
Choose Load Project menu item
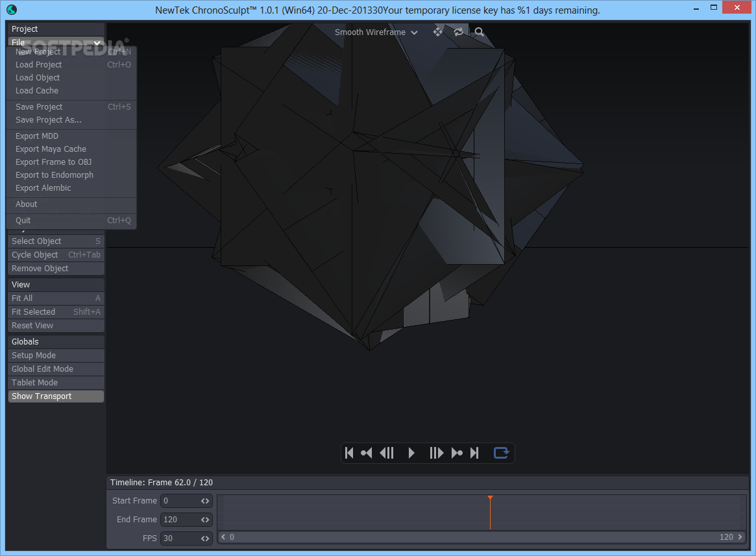click(x=73, y=65)
